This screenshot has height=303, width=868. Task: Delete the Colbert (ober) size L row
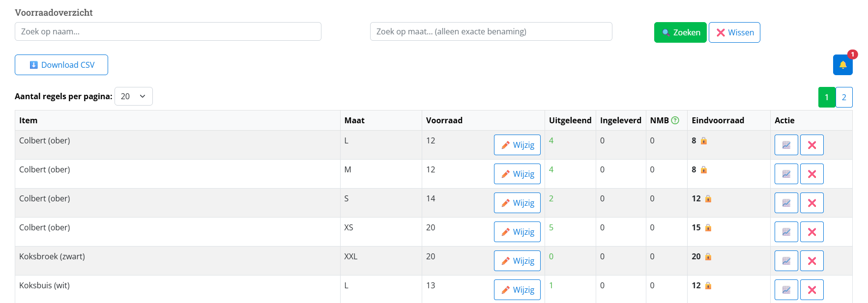click(x=811, y=145)
